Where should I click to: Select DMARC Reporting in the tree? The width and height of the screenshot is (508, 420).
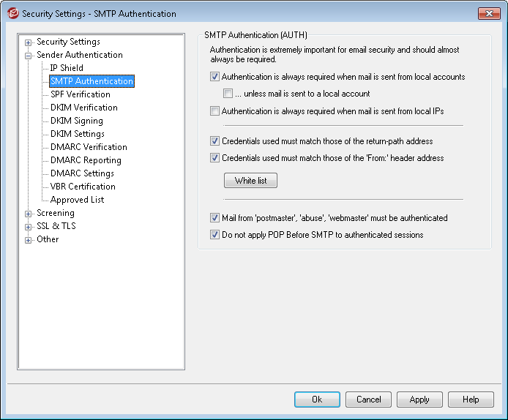(86, 160)
